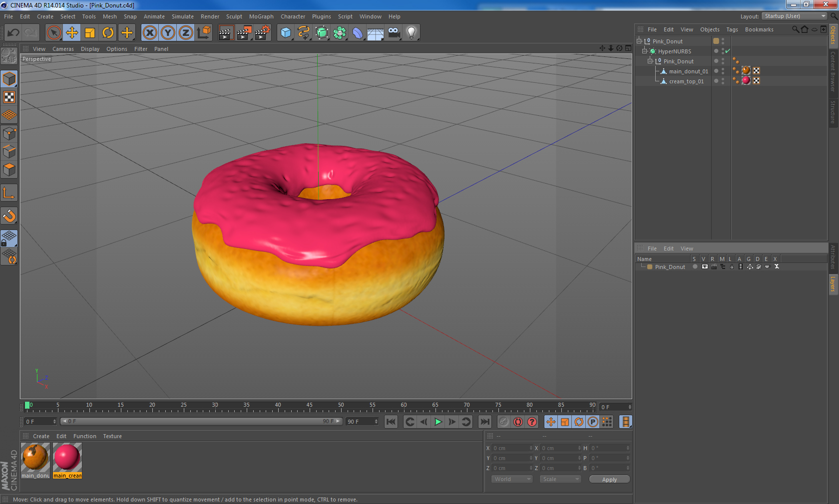Go to start of animation
The image size is (839, 504).
point(391,422)
